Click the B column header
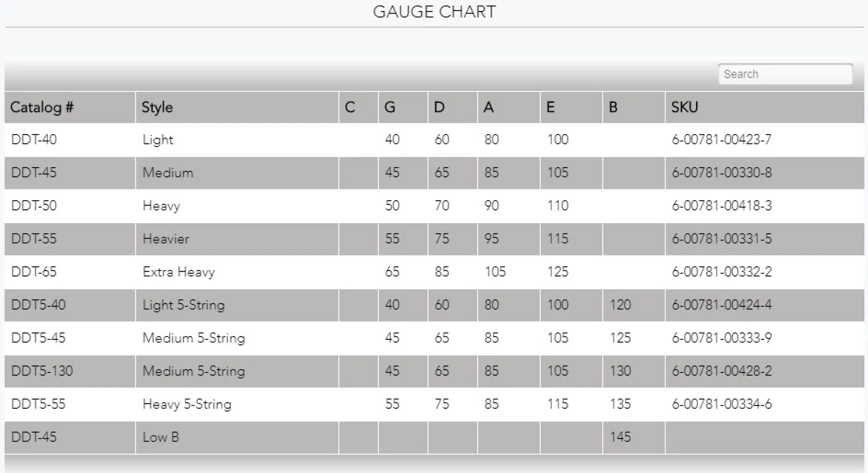The width and height of the screenshot is (868, 473). pyautogui.click(x=634, y=107)
